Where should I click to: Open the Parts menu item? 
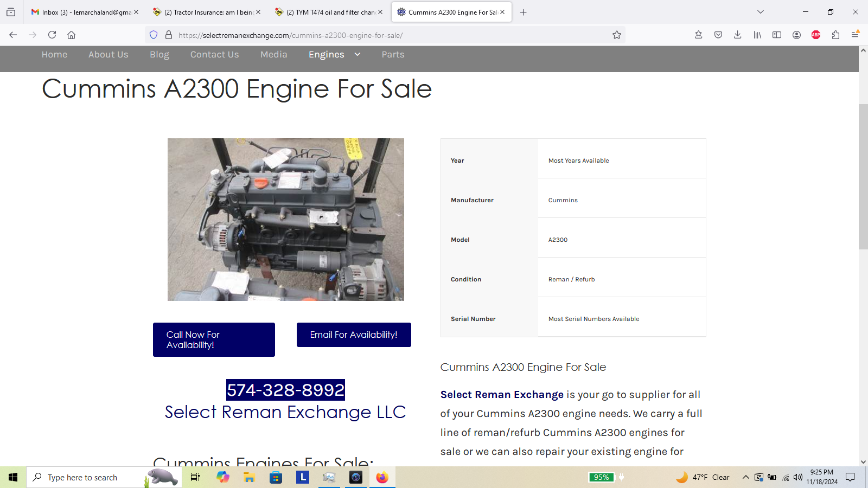coord(393,54)
